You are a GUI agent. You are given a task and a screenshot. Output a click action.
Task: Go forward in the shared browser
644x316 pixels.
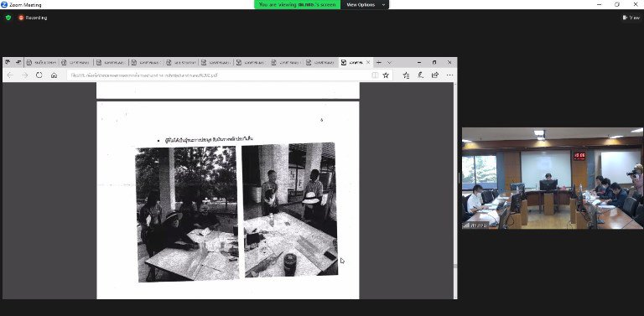[x=24, y=75]
